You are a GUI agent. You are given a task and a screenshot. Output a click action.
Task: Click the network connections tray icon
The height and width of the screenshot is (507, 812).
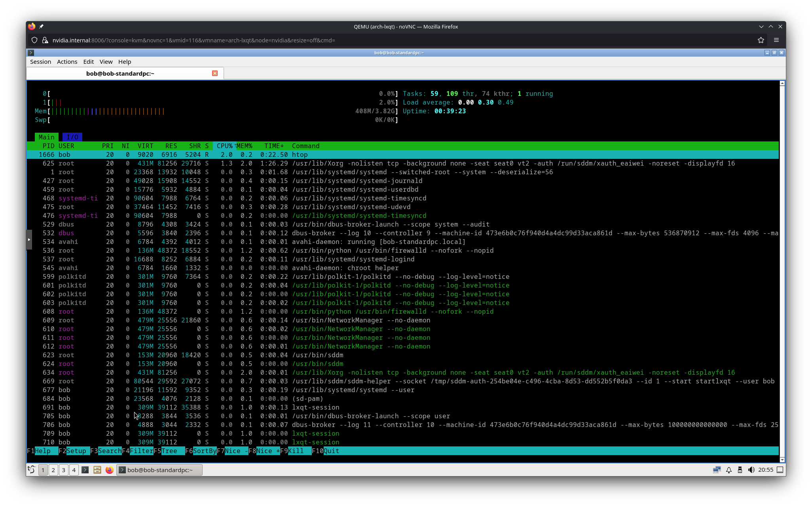coord(716,470)
